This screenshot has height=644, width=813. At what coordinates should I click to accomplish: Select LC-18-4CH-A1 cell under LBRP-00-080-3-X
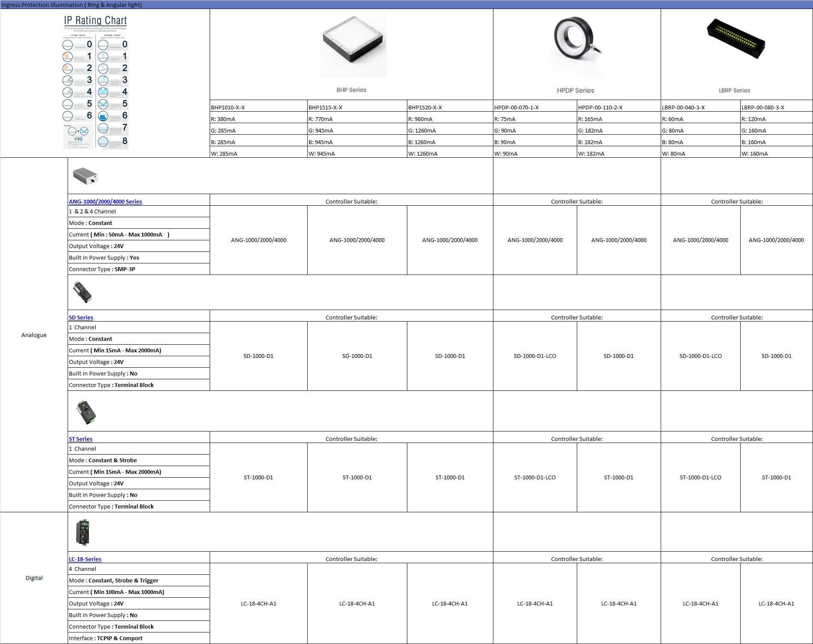[x=776, y=603]
